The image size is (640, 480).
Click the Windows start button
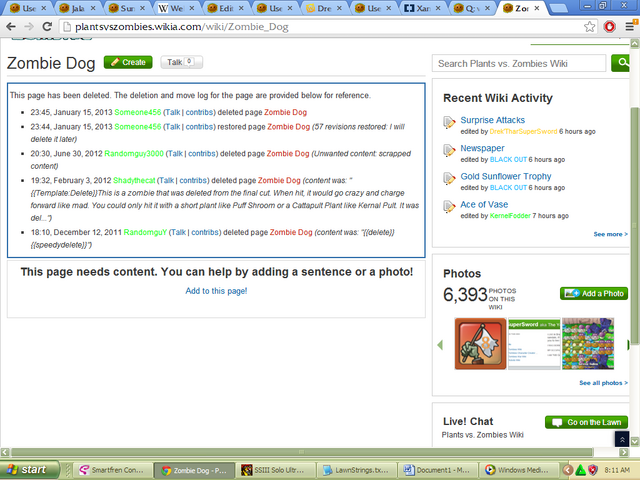coord(28,470)
